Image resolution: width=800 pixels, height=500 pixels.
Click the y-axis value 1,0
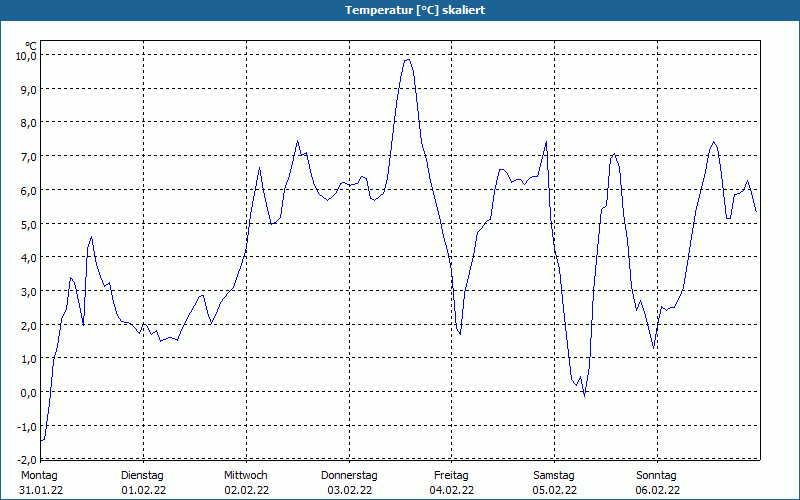(x=29, y=359)
